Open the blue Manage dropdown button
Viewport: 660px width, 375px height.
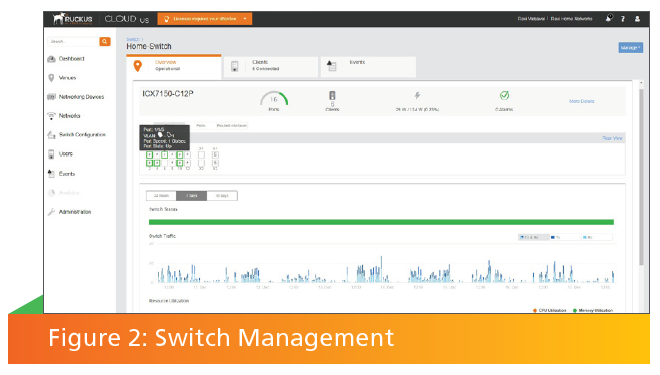click(x=630, y=48)
